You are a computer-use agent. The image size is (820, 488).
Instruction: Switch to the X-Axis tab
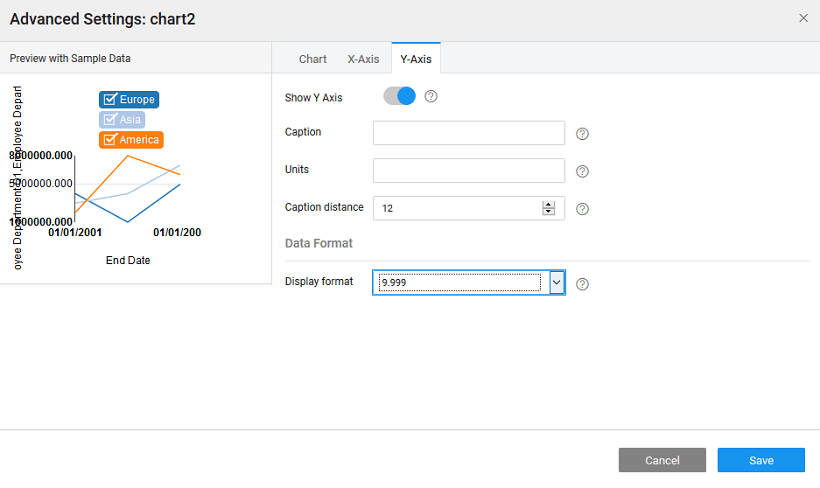[363, 59]
